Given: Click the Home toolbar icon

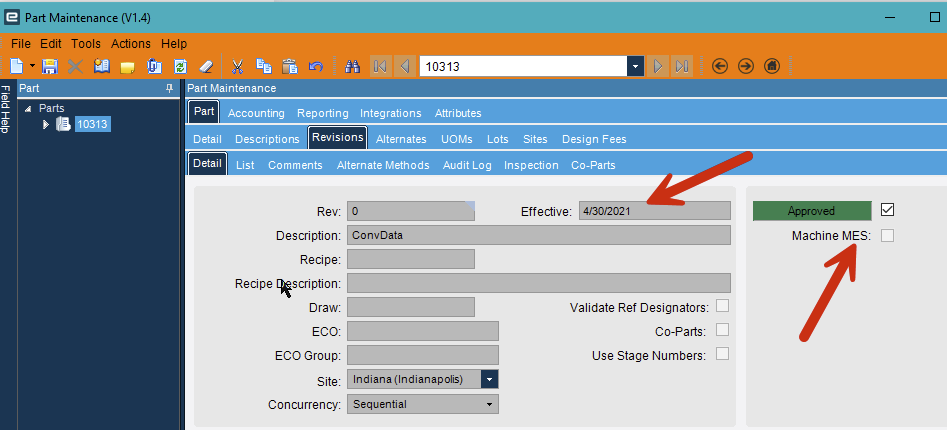Looking at the screenshot, I should (772, 66).
